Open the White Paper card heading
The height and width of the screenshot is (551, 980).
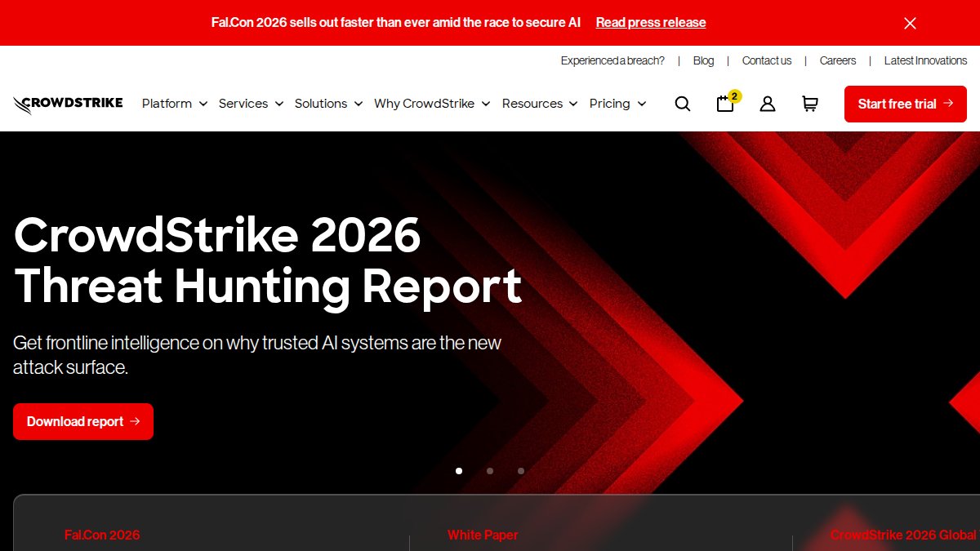point(483,535)
